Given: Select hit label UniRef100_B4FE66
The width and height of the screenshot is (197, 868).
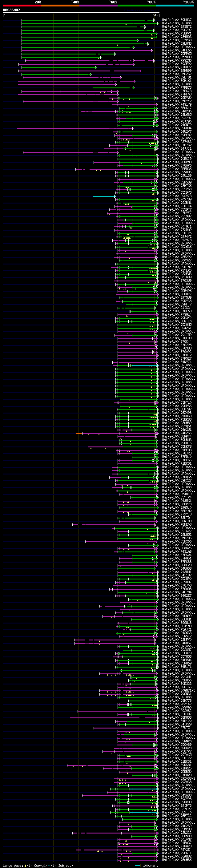Looking at the screenshot, I should 177,50.
